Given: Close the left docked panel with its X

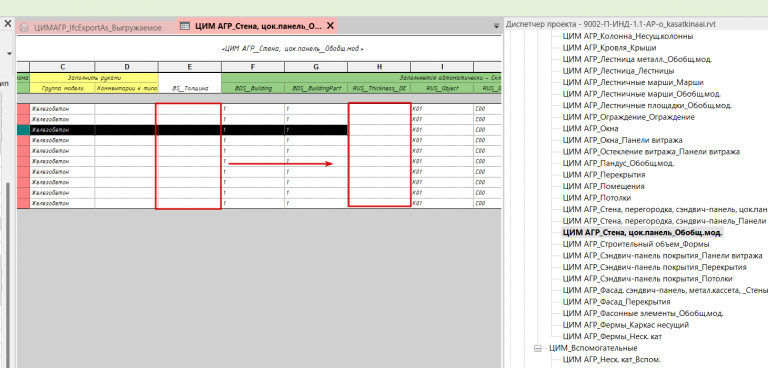Looking at the screenshot, I should (x=8, y=24).
